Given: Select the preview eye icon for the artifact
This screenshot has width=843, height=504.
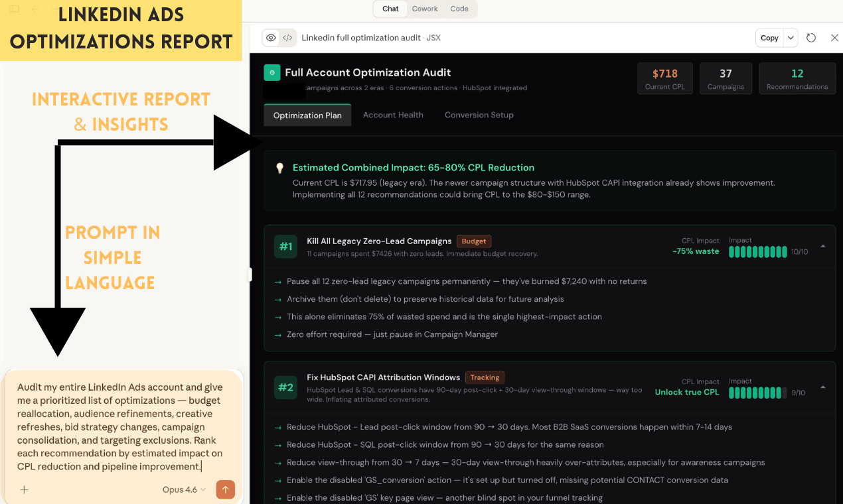Looking at the screenshot, I should (x=271, y=38).
